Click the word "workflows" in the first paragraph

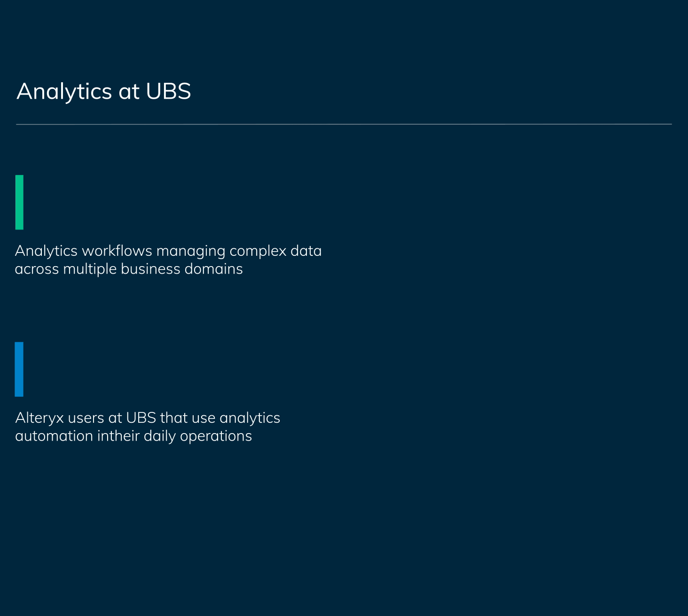[x=117, y=251]
